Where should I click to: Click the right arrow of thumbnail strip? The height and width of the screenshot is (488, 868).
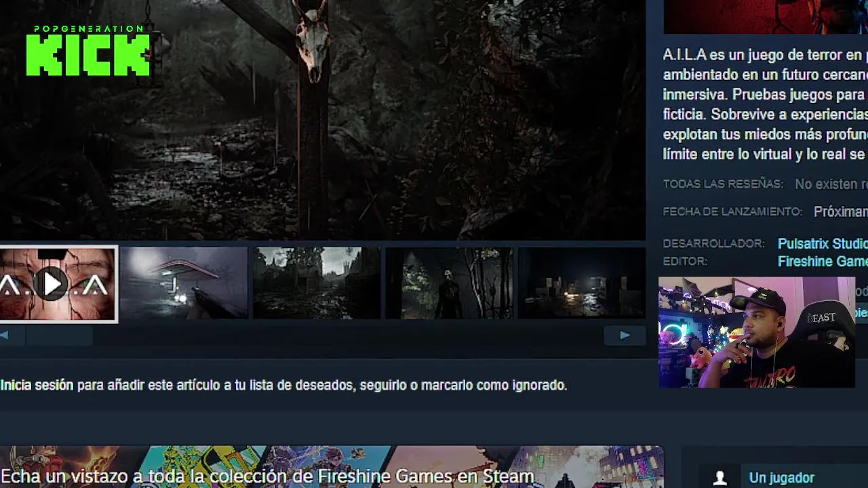(625, 335)
